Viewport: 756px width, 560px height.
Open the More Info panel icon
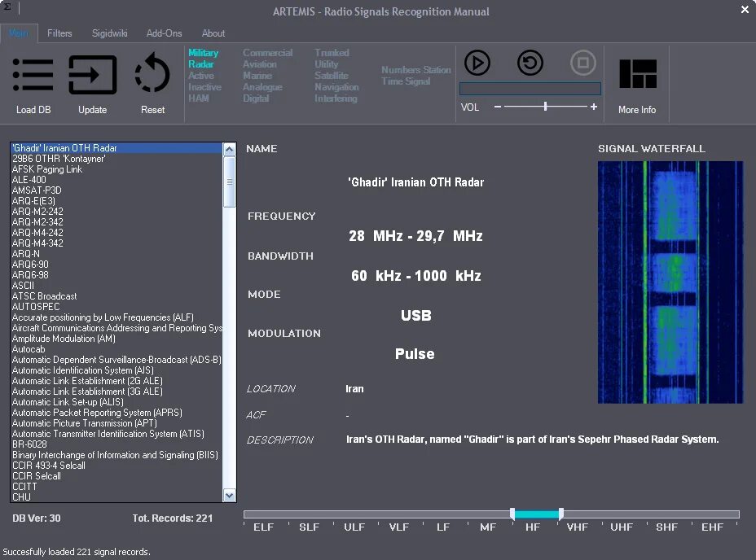637,74
